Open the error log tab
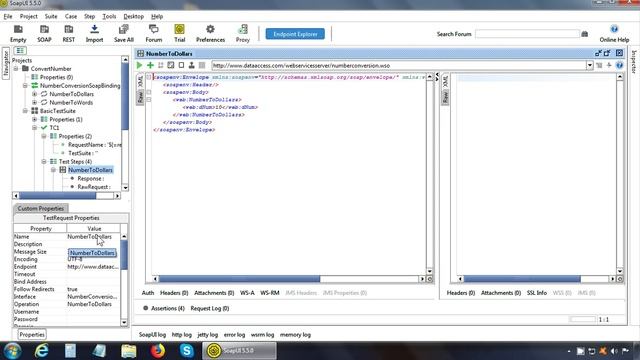The height and width of the screenshot is (360, 640). coord(234,335)
